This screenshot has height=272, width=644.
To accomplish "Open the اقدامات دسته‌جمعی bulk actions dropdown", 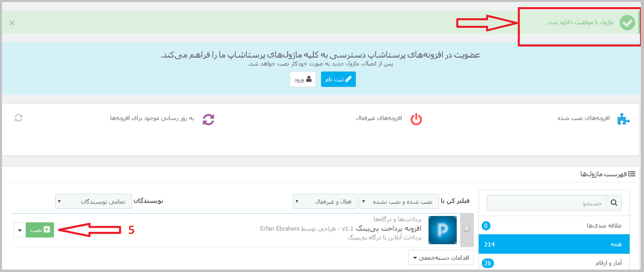I will (x=441, y=257).
